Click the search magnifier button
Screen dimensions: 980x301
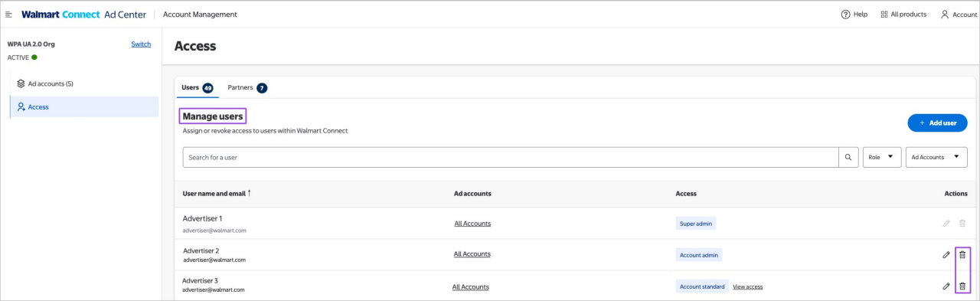point(848,157)
